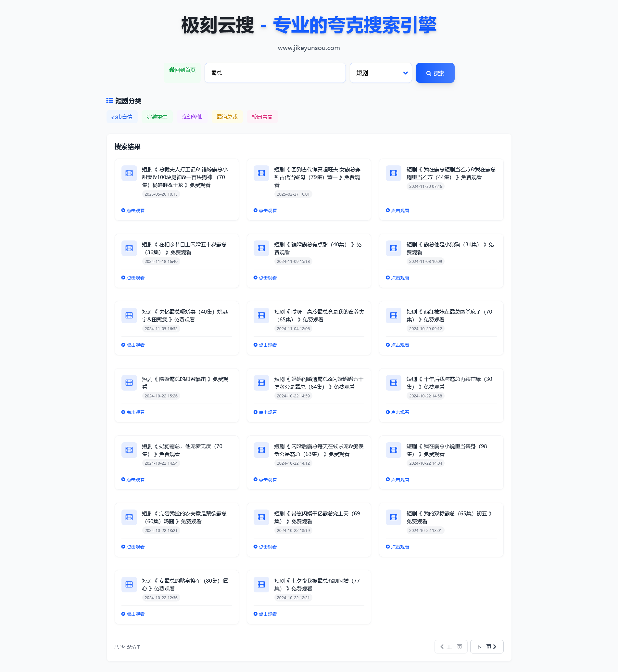The image size is (618, 672).
Task: Click film icon of 七夕夜我被霸总强制闪婚 result
Action: click(261, 584)
